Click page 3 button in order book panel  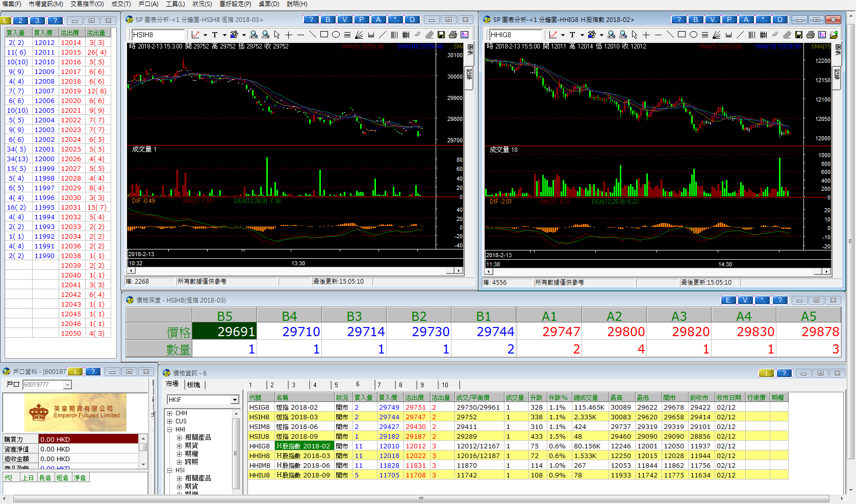37,20
